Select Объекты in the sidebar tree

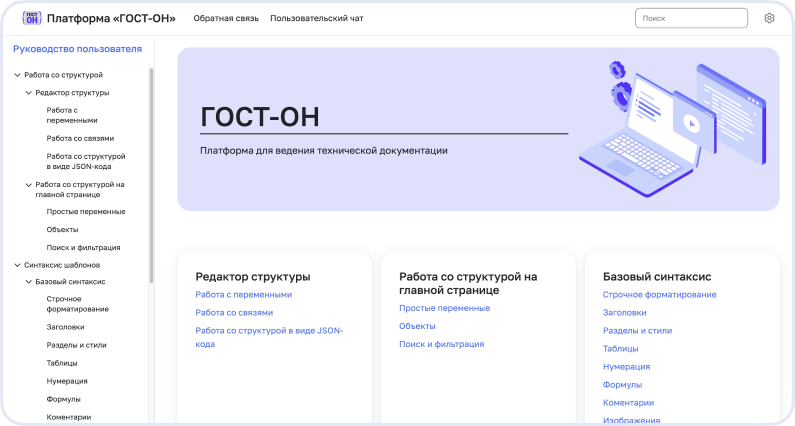point(62,230)
